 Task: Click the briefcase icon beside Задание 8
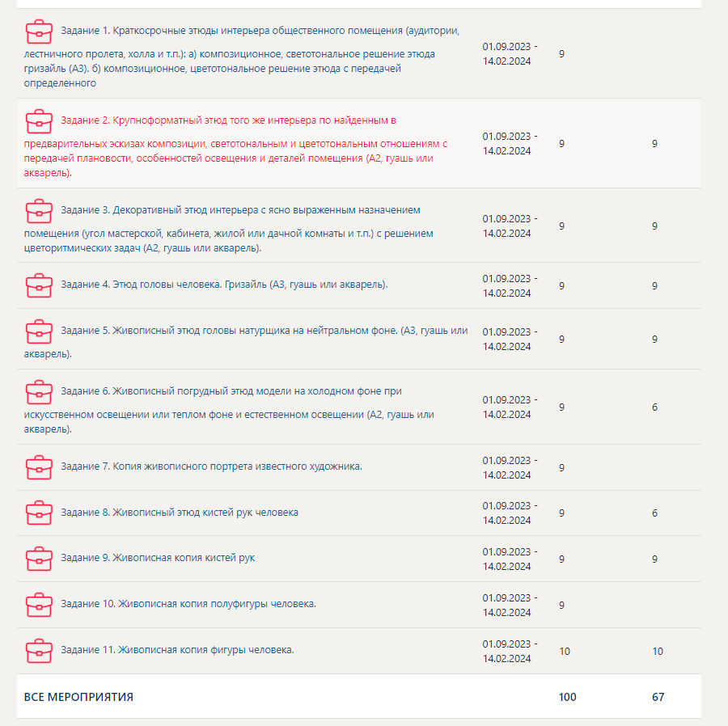[x=39, y=513]
